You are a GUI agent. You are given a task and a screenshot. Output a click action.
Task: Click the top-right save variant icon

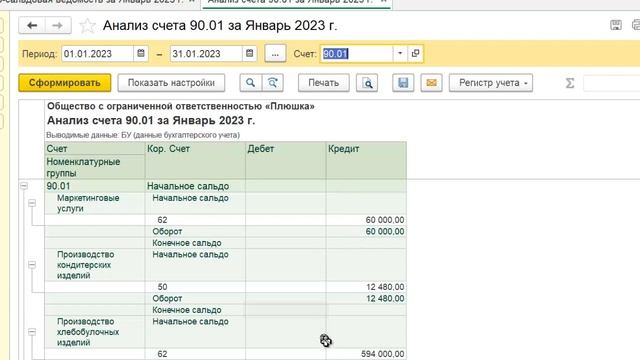pos(616,25)
